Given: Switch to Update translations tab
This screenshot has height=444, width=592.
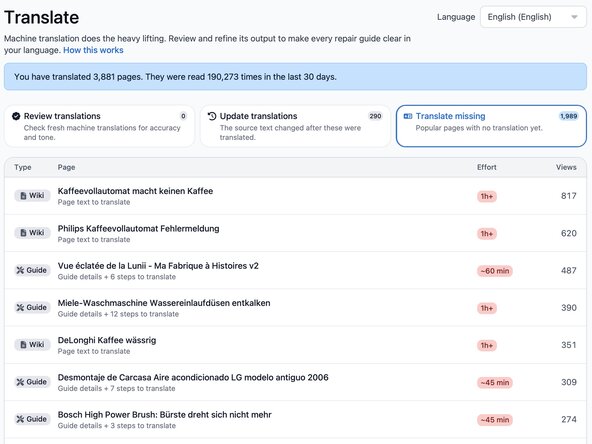Looking at the screenshot, I should coord(295,126).
